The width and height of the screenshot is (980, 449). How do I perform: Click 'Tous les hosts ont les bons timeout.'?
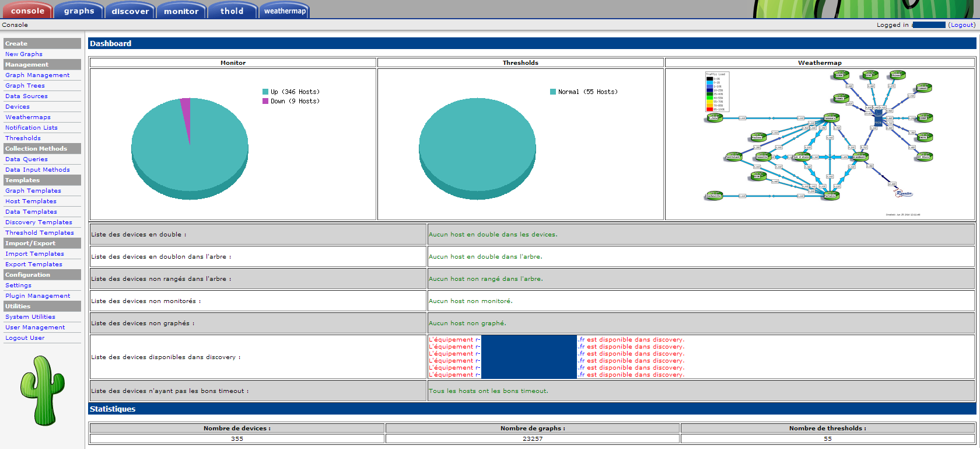(488, 391)
